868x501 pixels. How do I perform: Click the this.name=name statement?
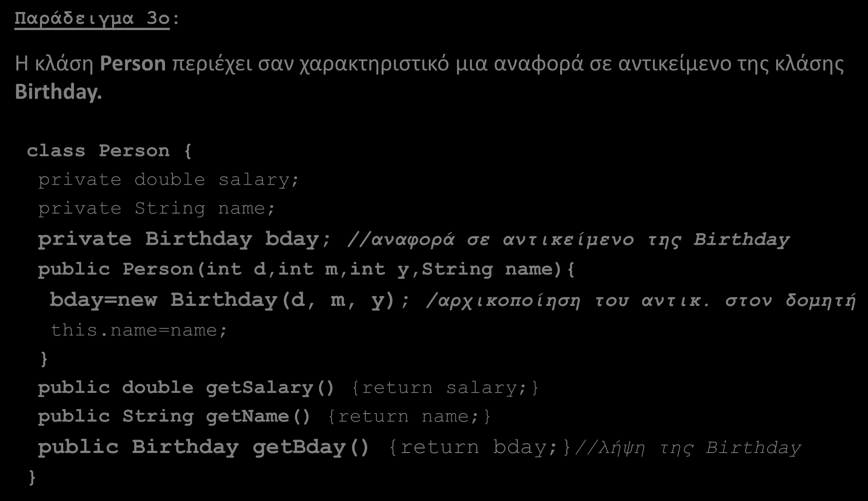point(139,331)
